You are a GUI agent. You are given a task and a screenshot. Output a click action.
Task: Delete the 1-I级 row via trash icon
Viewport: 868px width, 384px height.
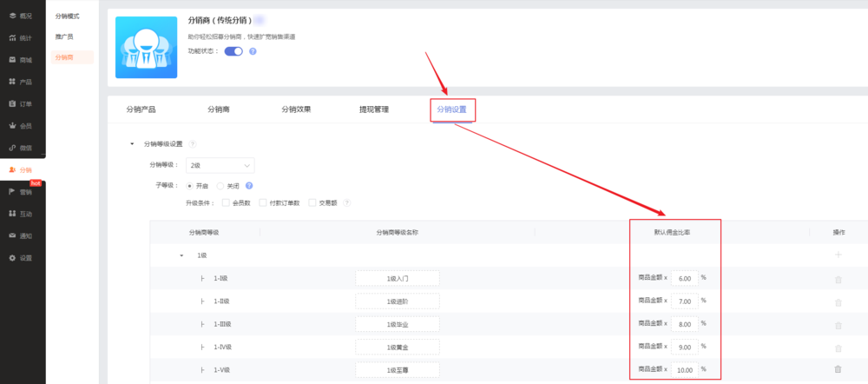(838, 280)
